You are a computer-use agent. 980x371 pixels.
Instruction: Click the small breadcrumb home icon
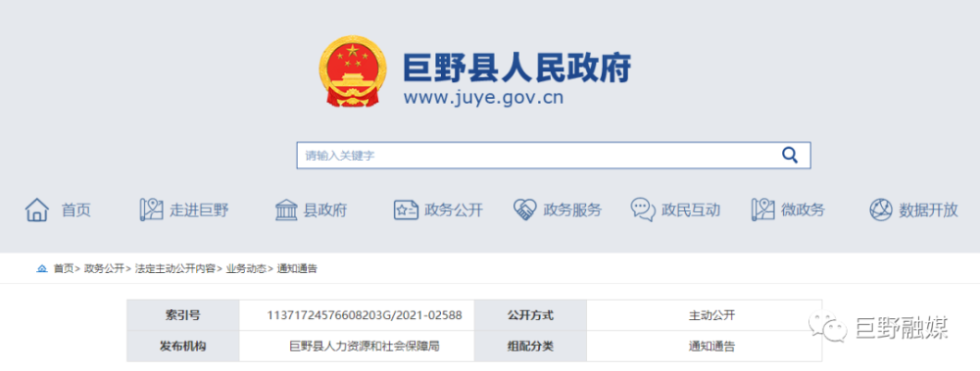42,268
